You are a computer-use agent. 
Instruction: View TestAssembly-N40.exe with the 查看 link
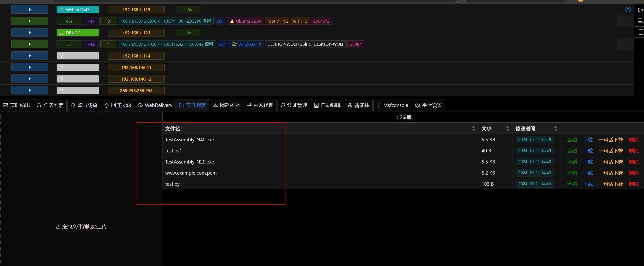pos(572,140)
